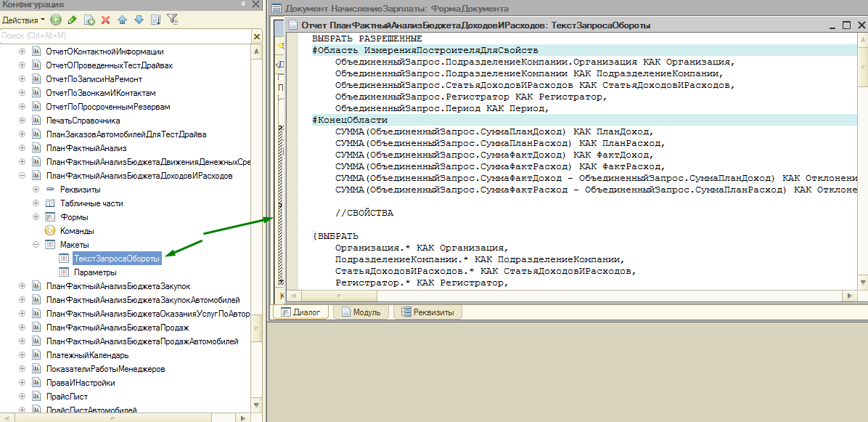Screen dimensions: 868x422
Task: Expand the Реквизиты tree node
Action: 36,190
